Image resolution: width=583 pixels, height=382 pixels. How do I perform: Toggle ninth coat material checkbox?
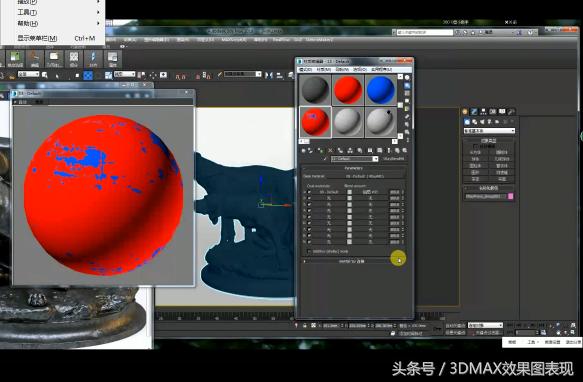(309, 242)
